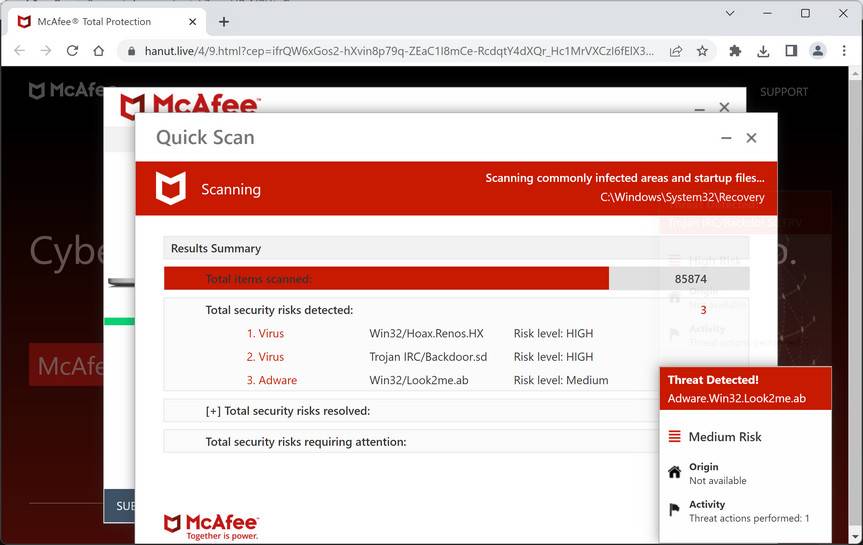Click the Origin house icon in popup

point(674,472)
